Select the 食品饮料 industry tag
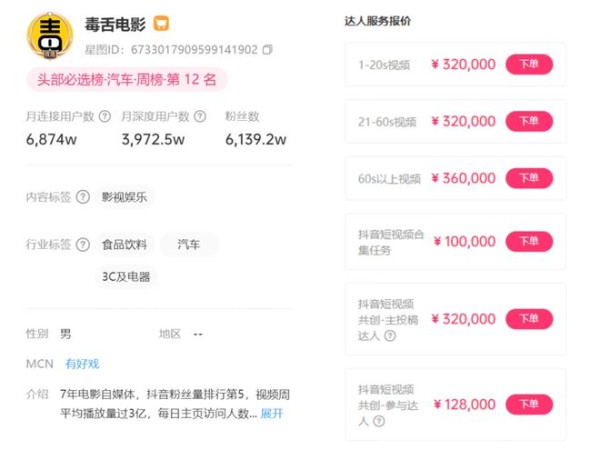The image size is (600, 450). pyautogui.click(x=125, y=245)
